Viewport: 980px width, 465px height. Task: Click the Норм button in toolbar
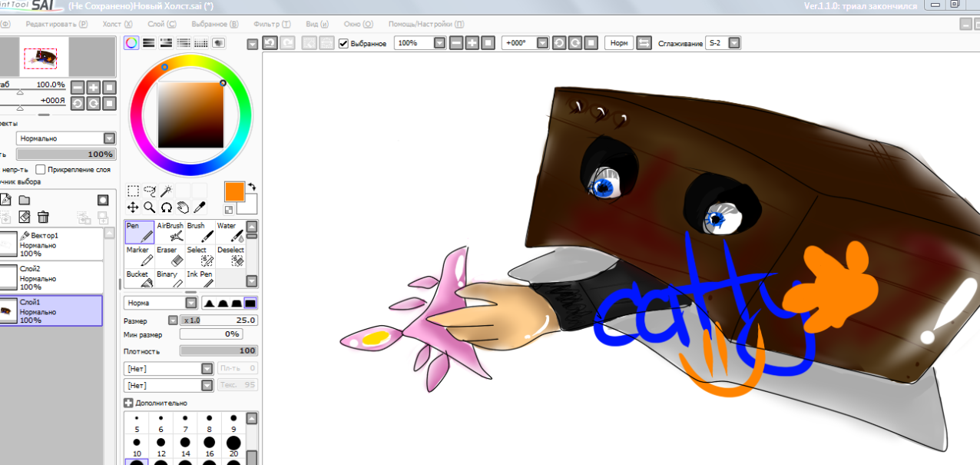coord(618,43)
